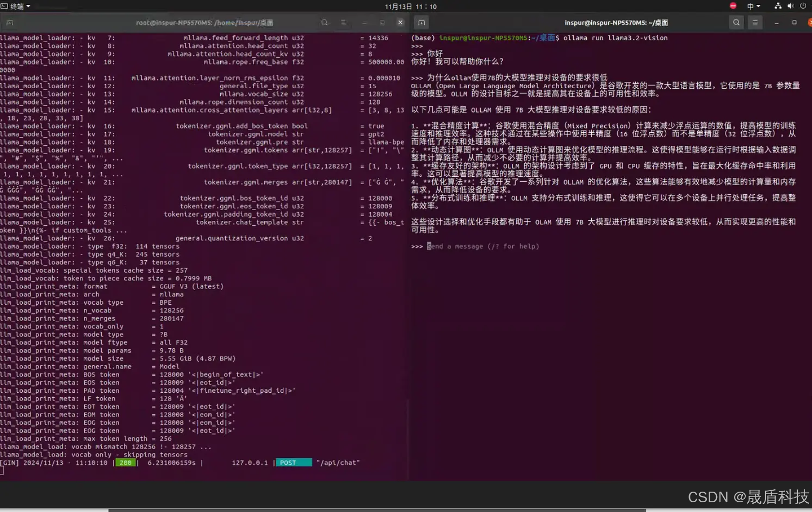
Task: Click the 'type q4_K: 245 tensors' line
Action: click(x=90, y=254)
